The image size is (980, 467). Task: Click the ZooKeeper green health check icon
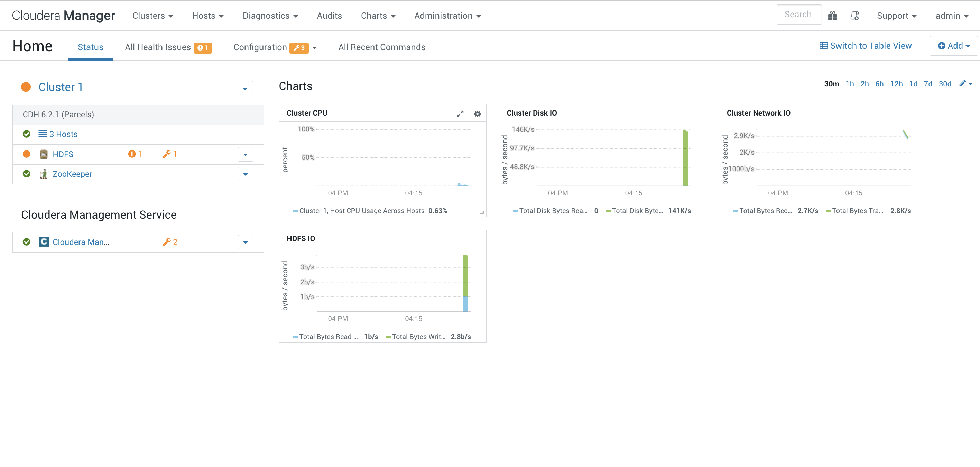[x=26, y=174]
